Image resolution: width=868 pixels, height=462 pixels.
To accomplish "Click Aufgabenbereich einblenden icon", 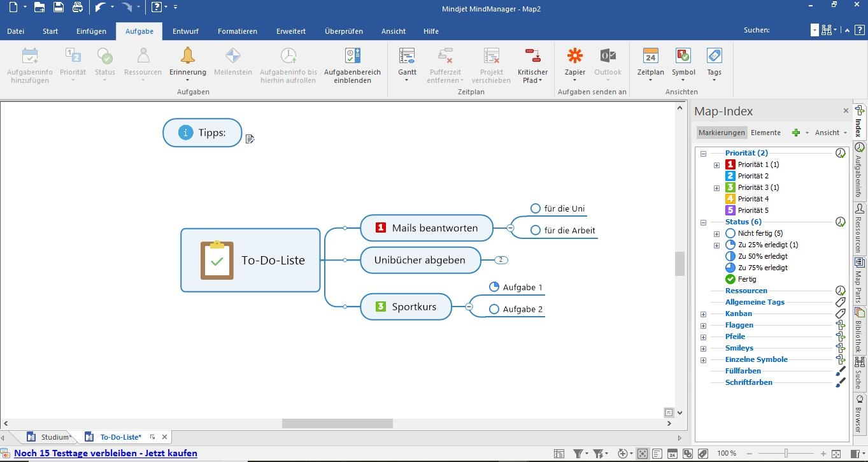I will (352, 57).
